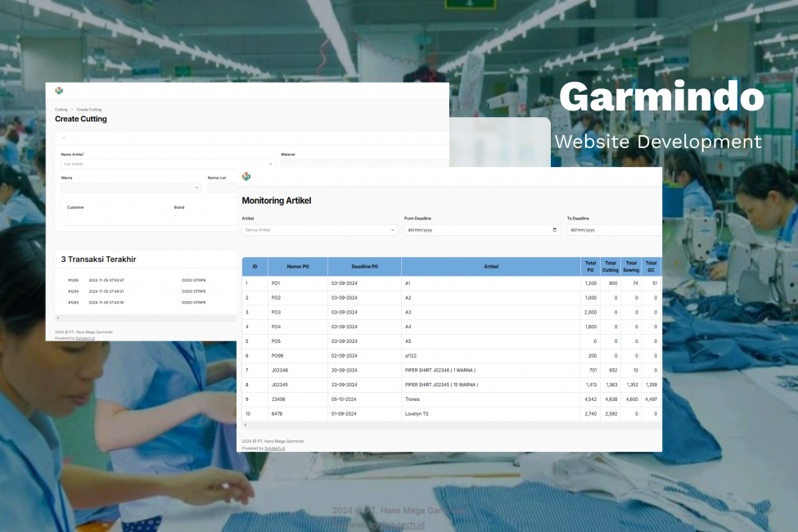Click the monitoring table horizontal scrollbar
Screen dimensions: 798x532
tap(450, 426)
